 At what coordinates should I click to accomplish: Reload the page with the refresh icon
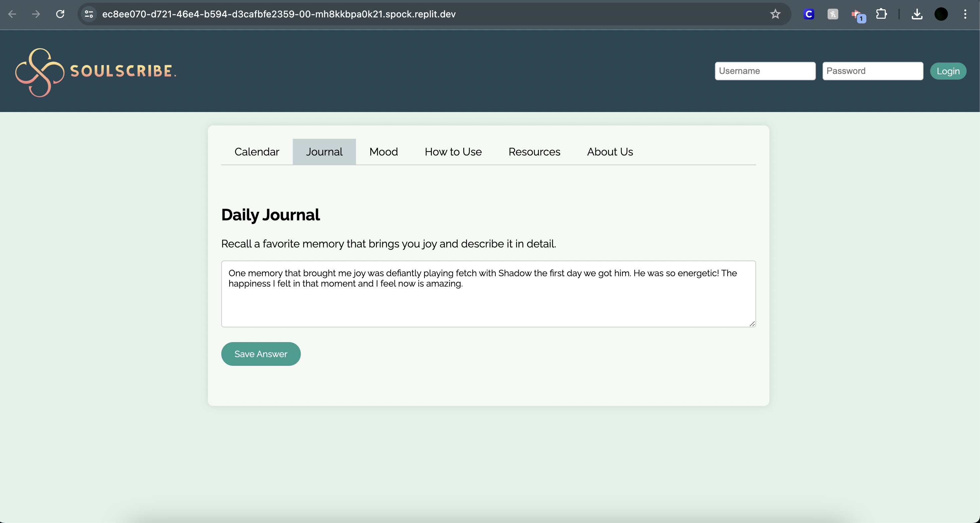(x=60, y=14)
